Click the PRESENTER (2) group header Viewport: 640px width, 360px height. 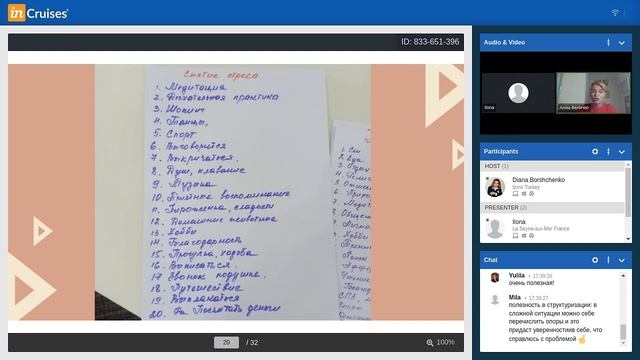[x=553, y=208]
